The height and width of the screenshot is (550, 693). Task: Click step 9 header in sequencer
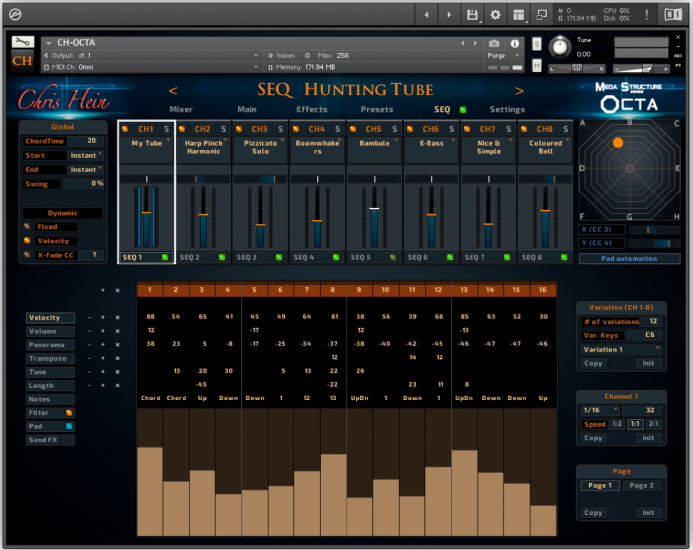[359, 290]
